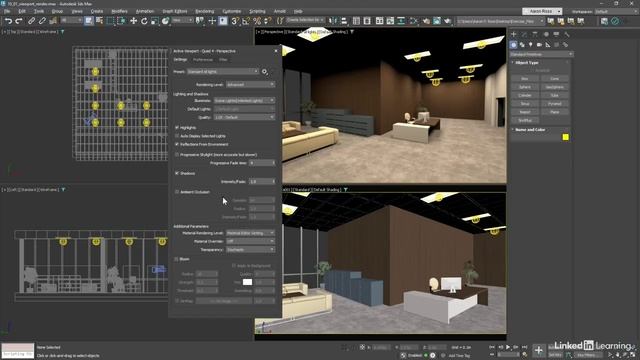Open the Modifiers menu
The image size is (640, 360).
(x=120, y=11)
